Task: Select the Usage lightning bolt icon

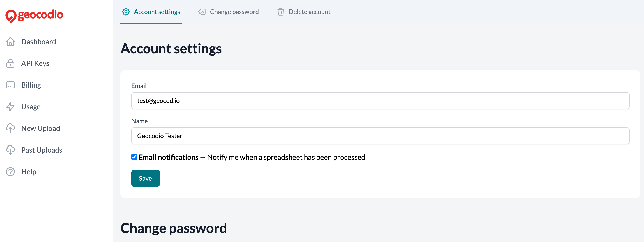Action: point(10,107)
